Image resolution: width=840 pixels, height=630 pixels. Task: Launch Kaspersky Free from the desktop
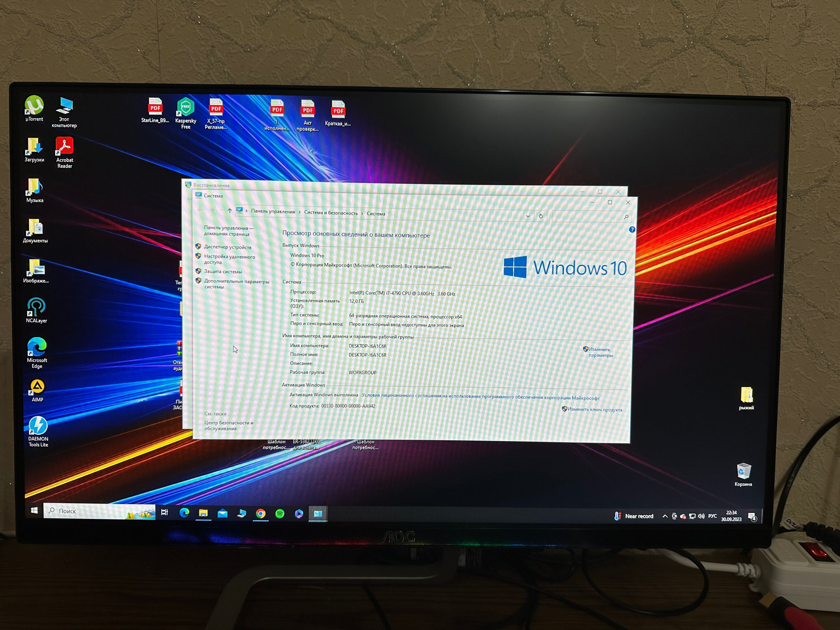(x=186, y=114)
